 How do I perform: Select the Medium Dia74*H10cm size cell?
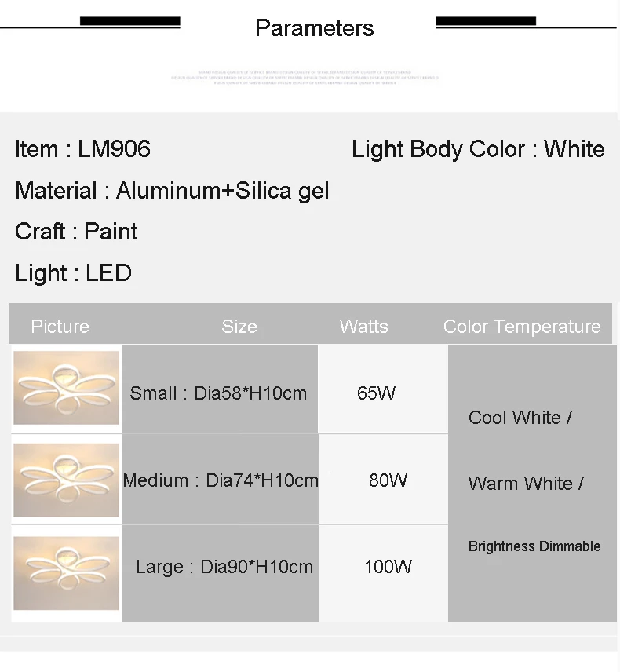click(221, 479)
